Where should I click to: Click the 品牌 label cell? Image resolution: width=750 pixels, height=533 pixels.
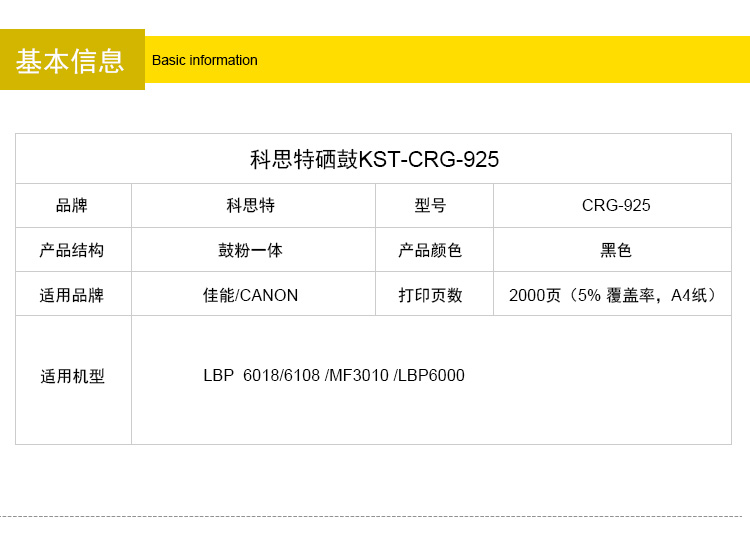72,205
